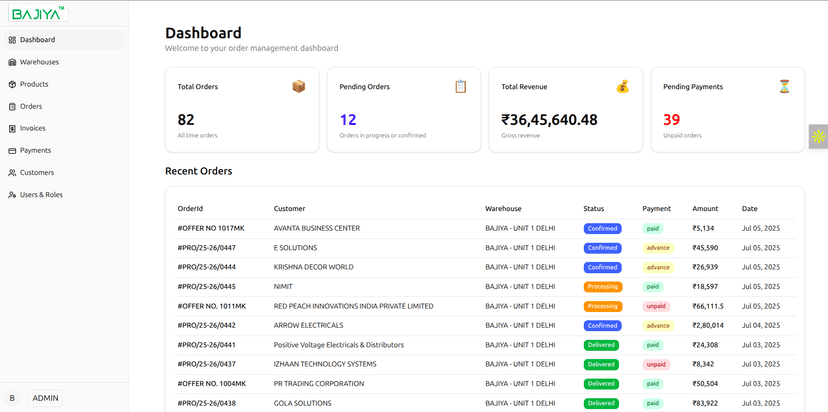Open the Customers page
This screenshot has width=828, height=412.
click(64, 173)
